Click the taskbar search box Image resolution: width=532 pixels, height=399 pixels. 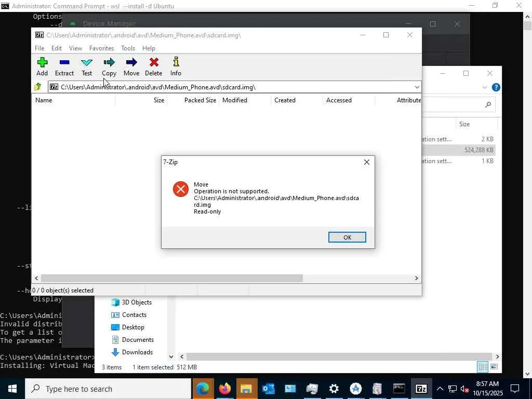pyautogui.click(x=108, y=389)
